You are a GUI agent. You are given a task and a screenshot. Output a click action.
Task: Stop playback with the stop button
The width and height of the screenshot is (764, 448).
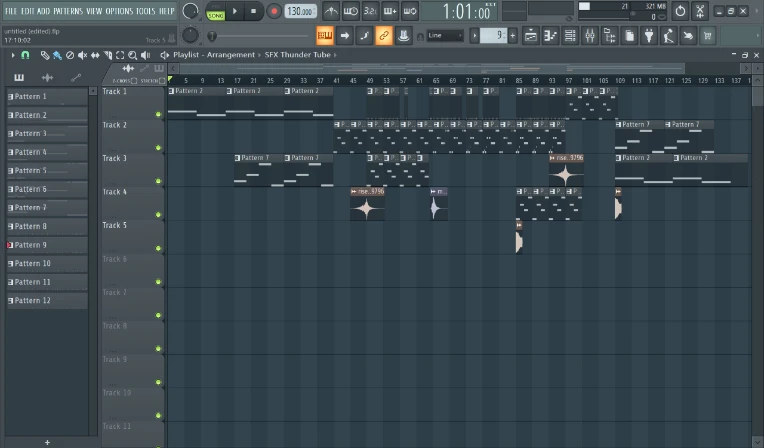pos(253,11)
